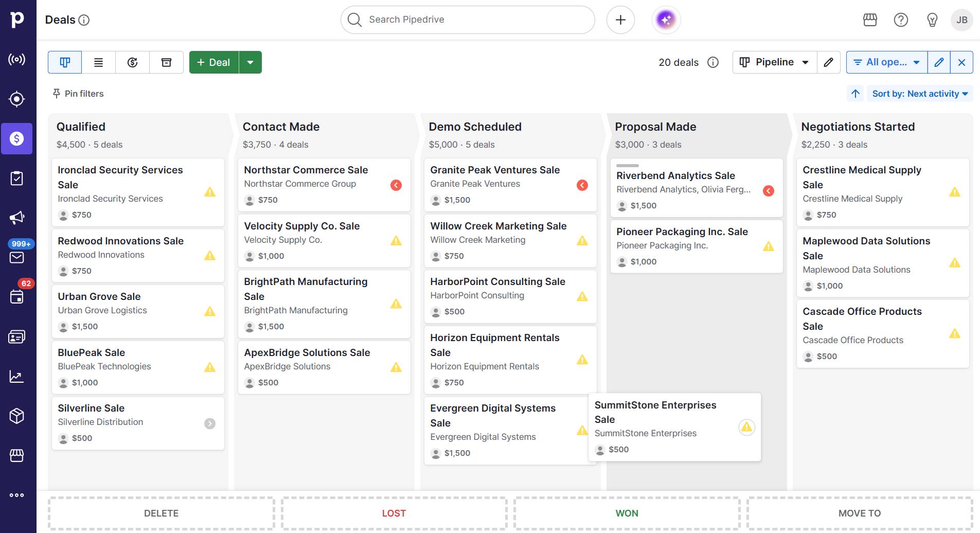Click the overdue icon on Northstar Commerce Sale
This screenshot has height=533, width=980.
(x=396, y=185)
